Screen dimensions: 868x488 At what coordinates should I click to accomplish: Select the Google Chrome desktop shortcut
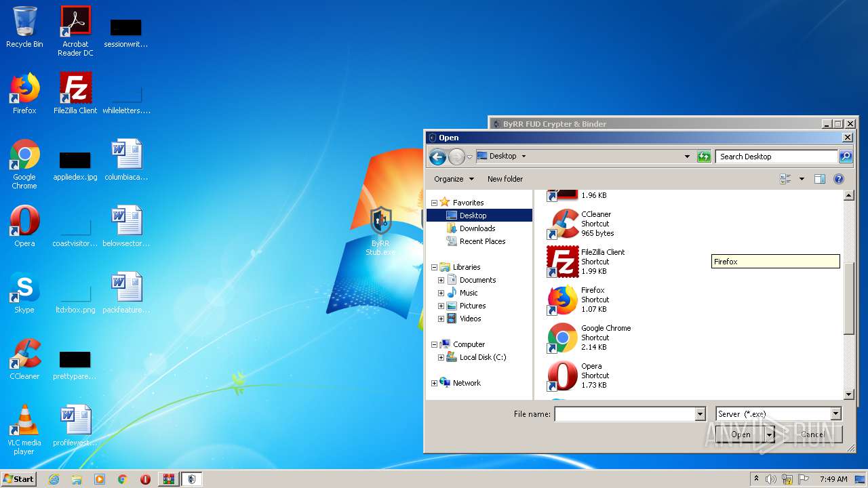24,164
